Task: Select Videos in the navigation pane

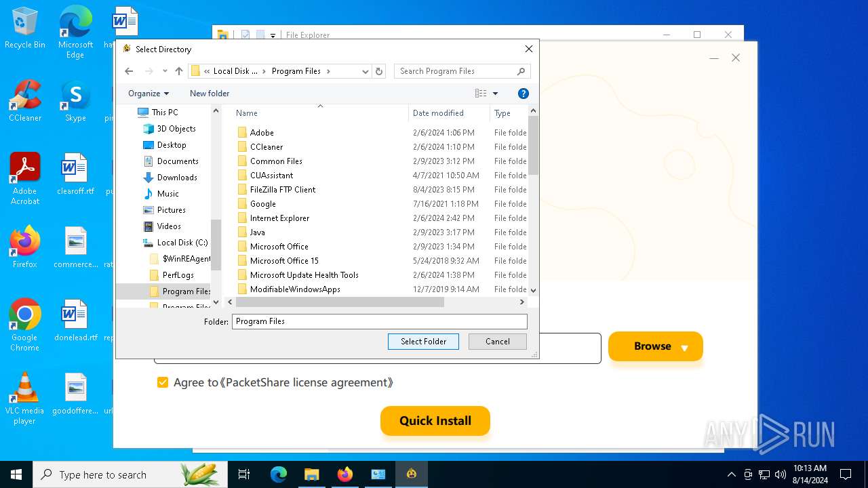Action: tap(169, 226)
